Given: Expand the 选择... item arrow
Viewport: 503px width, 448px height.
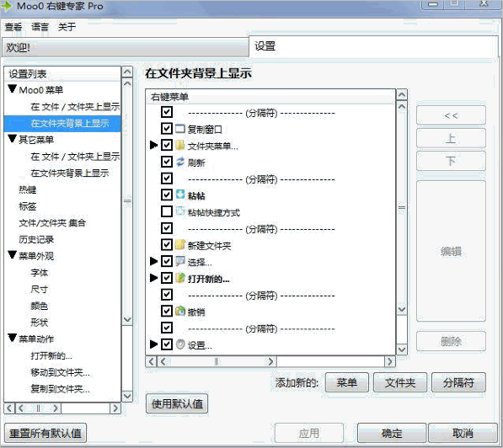Looking at the screenshot, I should [153, 261].
